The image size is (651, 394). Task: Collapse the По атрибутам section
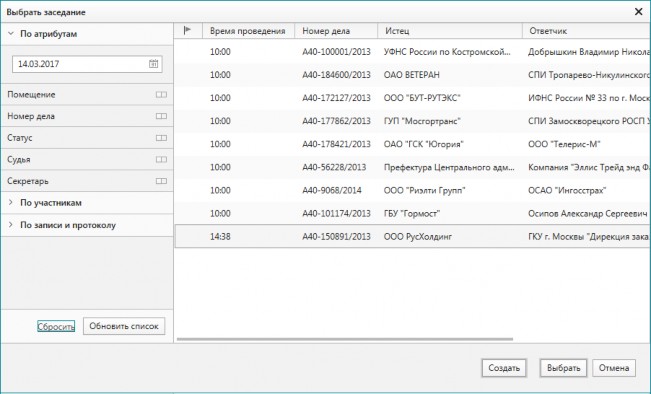(11, 34)
